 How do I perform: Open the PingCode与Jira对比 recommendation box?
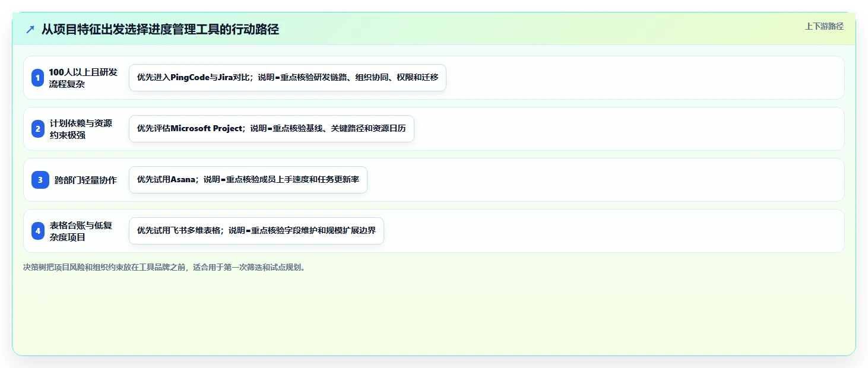[287, 78]
